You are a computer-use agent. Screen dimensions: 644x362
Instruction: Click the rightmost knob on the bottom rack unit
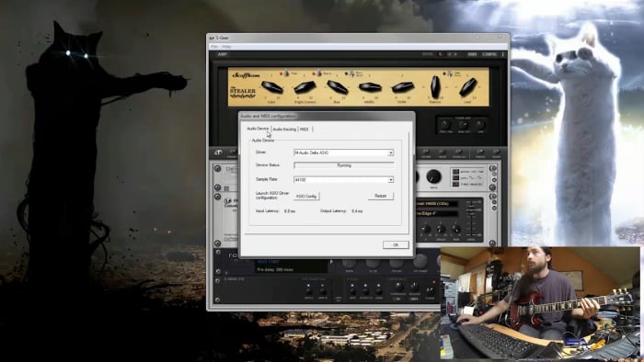pyautogui.click(x=430, y=289)
